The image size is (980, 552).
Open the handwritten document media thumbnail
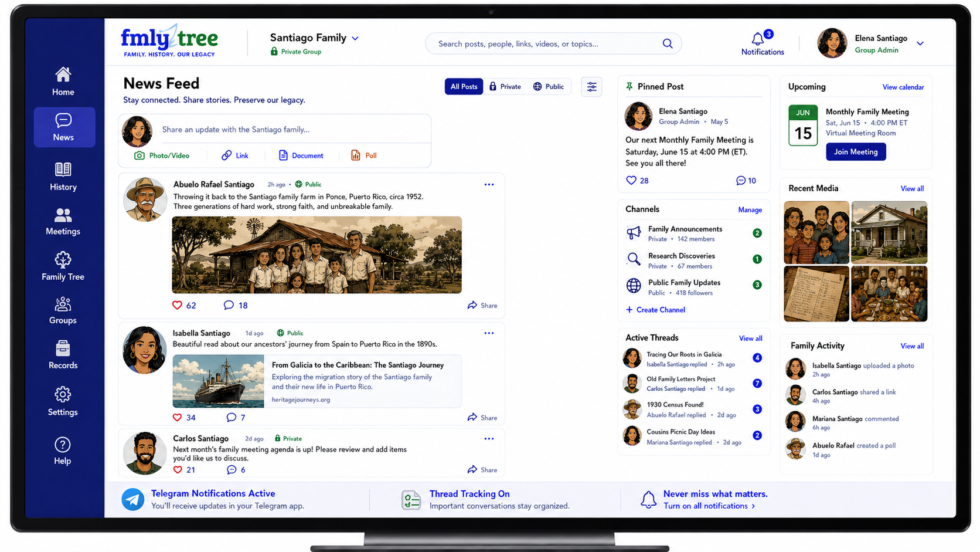pos(816,294)
